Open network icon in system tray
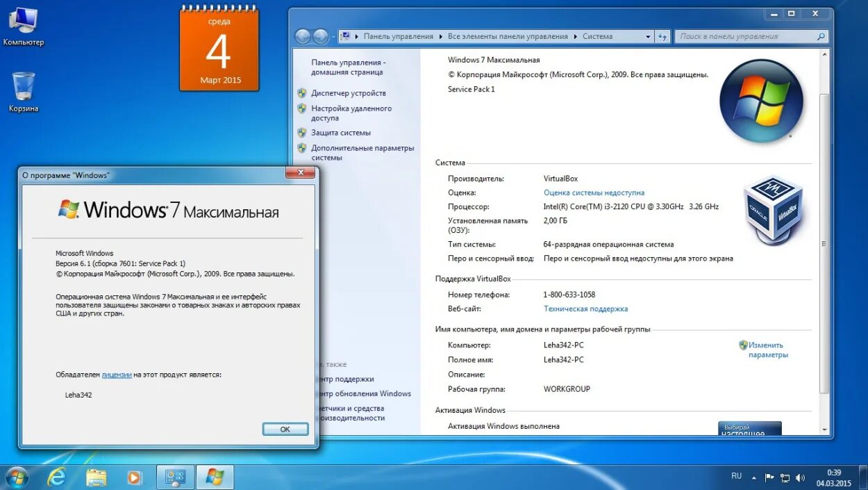The image size is (868, 490). pos(785,477)
